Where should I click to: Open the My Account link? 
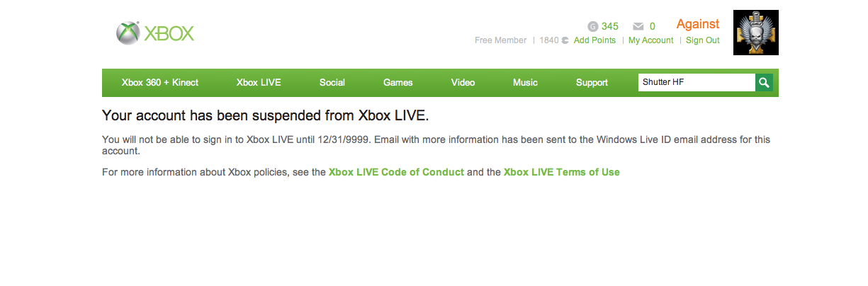pos(650,40)
